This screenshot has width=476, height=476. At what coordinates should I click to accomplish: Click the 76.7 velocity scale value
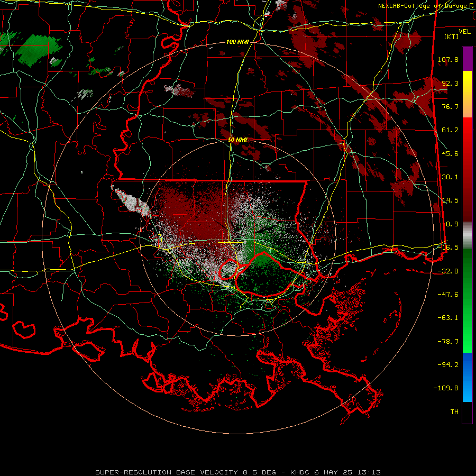pos(450,106)
